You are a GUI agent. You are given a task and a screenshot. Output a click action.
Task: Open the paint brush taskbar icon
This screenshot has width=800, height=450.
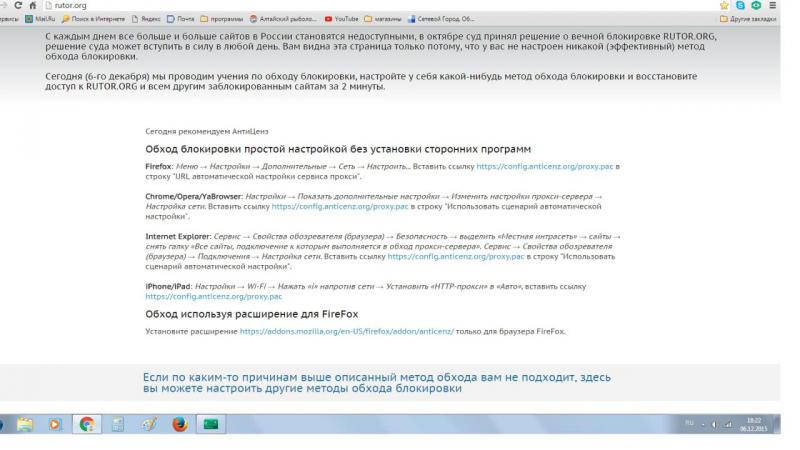click(x=149, y=424)
